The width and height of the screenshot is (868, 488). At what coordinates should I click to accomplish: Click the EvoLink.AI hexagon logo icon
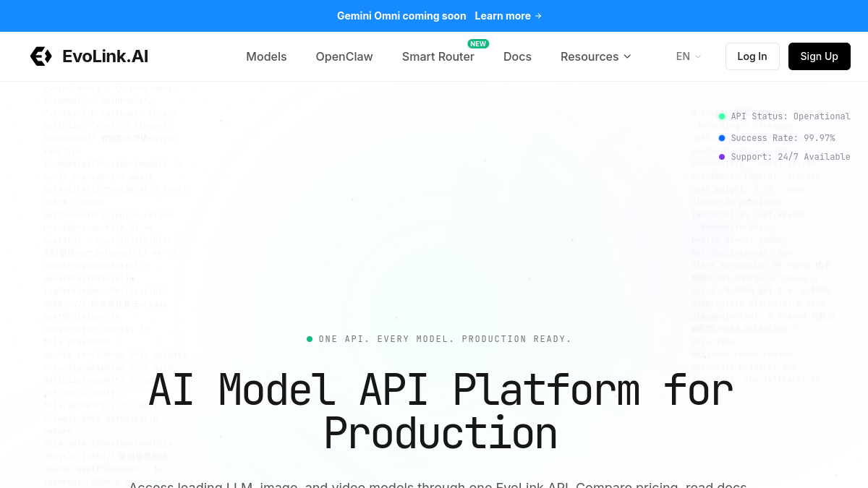(x=41, y=56)
